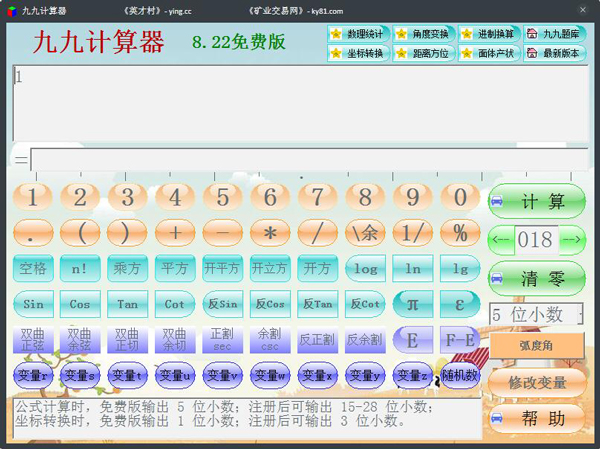The image size is (600, 449).
Task: Click the 开立方 cube root button
Action: pyautogui.click(x=270, y=268)
